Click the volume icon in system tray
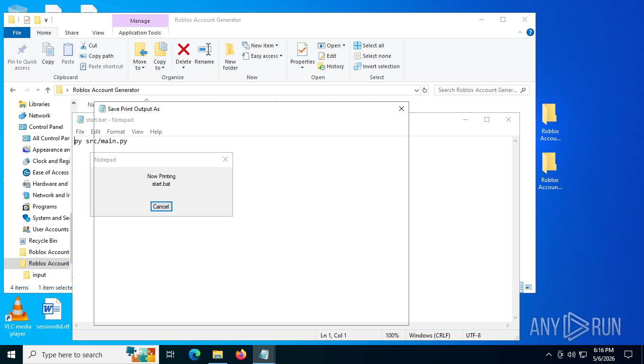The height and width of the screenshot is (364, 644). point(571,355)
